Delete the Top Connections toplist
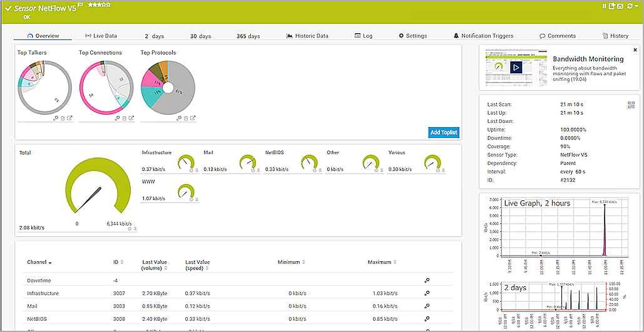The image size is (644, 332). (124, 118)
